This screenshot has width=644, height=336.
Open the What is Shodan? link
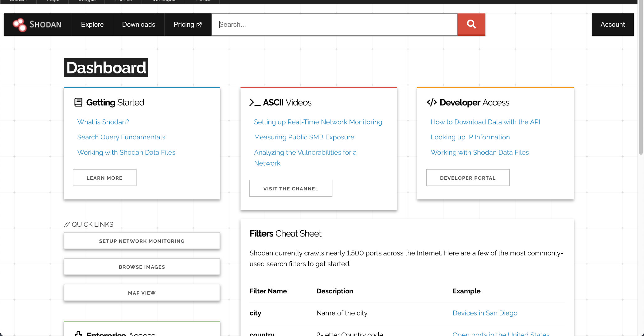click(103, 122)
